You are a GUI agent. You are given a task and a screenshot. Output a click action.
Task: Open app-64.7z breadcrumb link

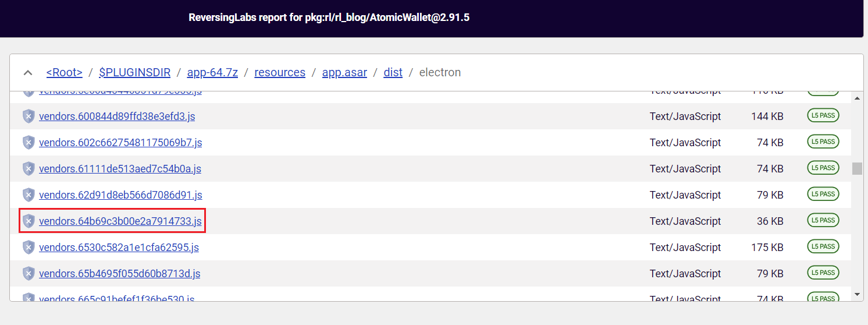point(212,73)
